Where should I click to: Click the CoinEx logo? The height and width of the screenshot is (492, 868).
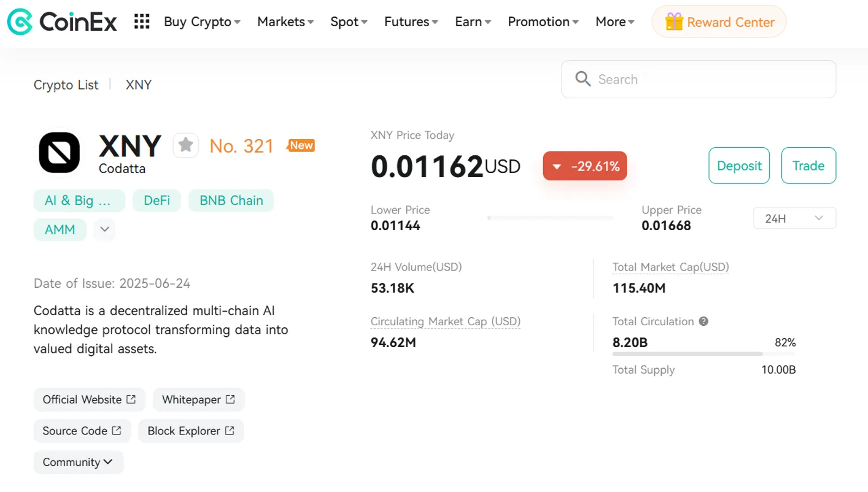62,22
